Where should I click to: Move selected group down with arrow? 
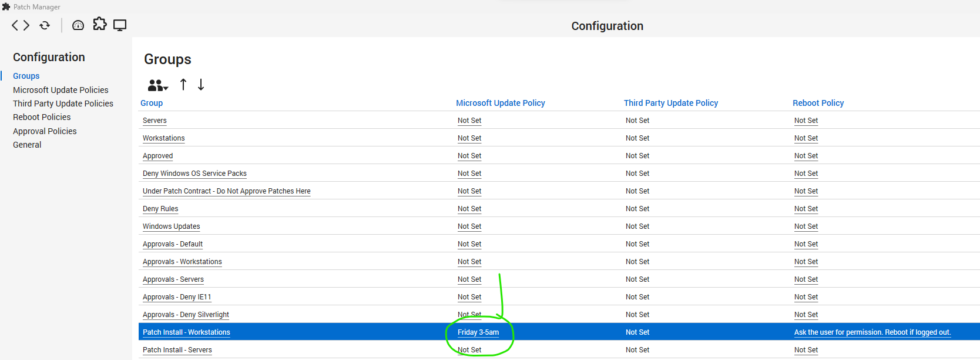click(201, 85)
